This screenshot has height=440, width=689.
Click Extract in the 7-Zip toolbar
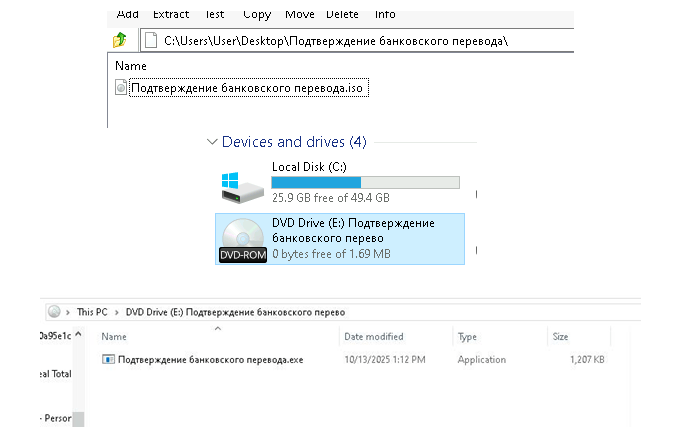coord(171,14)
